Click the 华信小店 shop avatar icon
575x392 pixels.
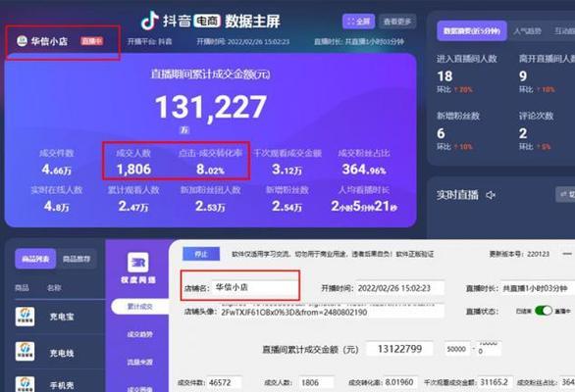pos(22,41)
